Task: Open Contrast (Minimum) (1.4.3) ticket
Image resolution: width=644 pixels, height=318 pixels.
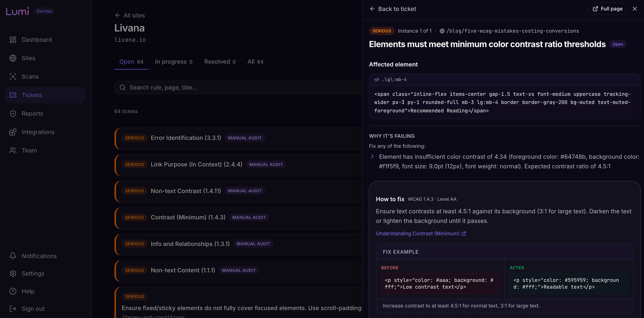Action: pos(239,218)
